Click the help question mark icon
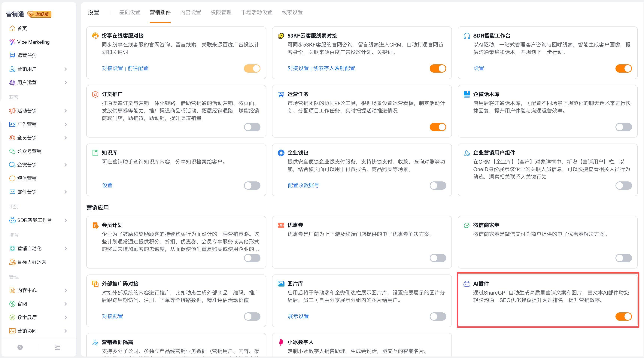 (20, 347)
